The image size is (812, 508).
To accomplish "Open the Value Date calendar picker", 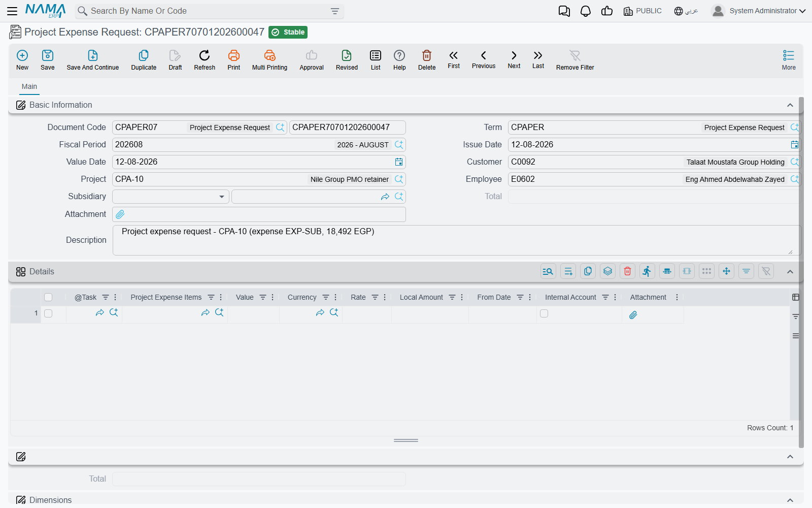I will 399,162.
